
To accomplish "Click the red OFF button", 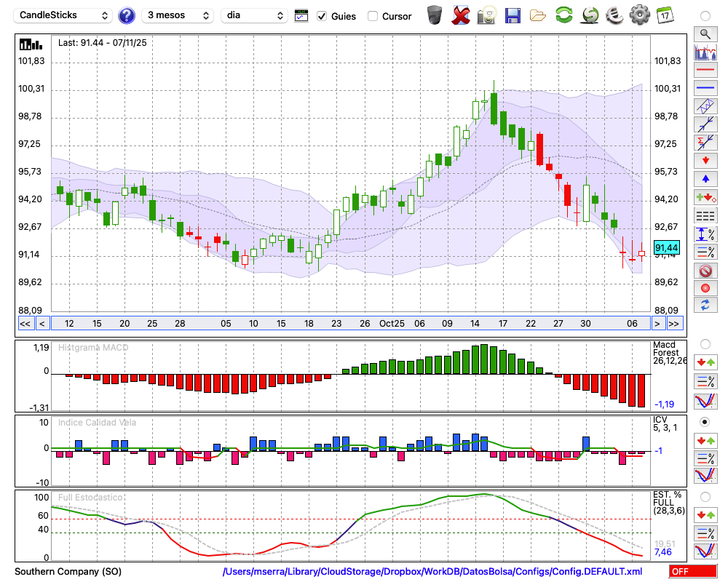I will [692, 572].
